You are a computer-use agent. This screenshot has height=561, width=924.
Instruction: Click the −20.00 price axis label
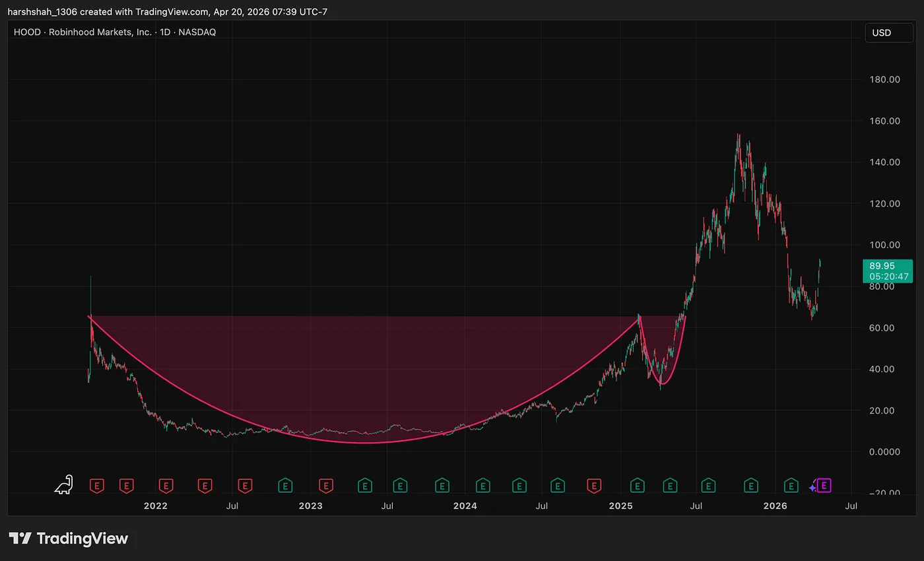click(x=885, y=493)
